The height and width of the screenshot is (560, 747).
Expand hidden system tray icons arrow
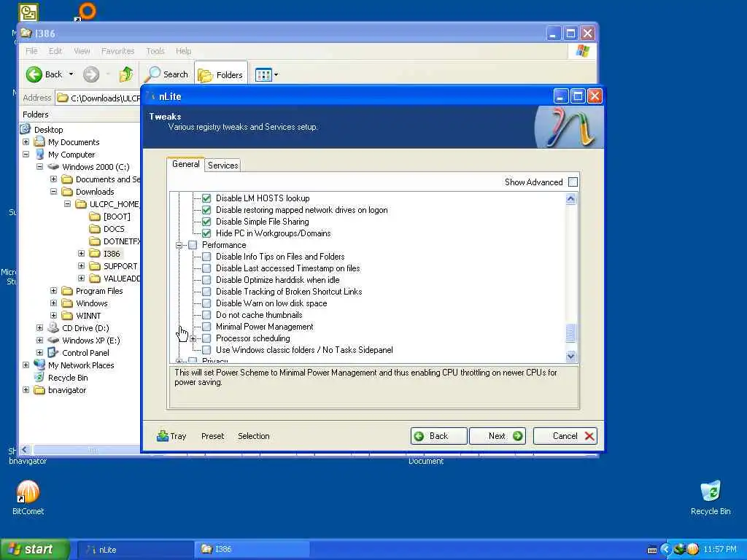[x=665, y=549]
